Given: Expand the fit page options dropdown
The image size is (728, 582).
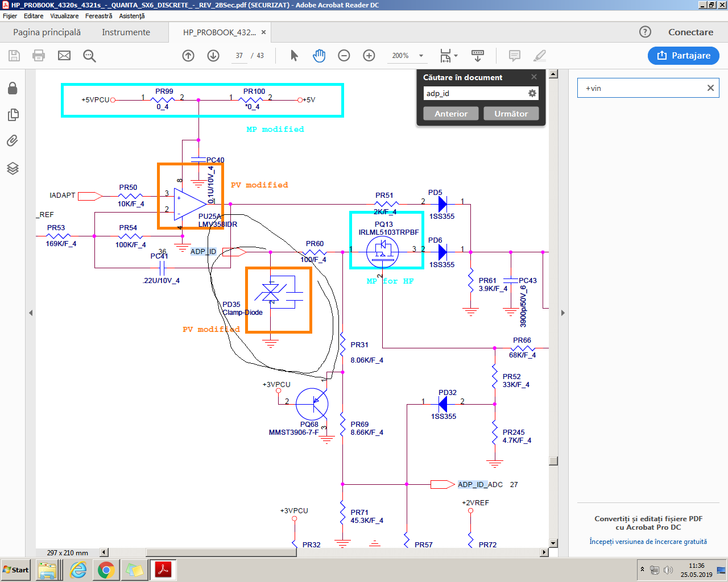Looking at the screenshot, I should tap(456, 56).
